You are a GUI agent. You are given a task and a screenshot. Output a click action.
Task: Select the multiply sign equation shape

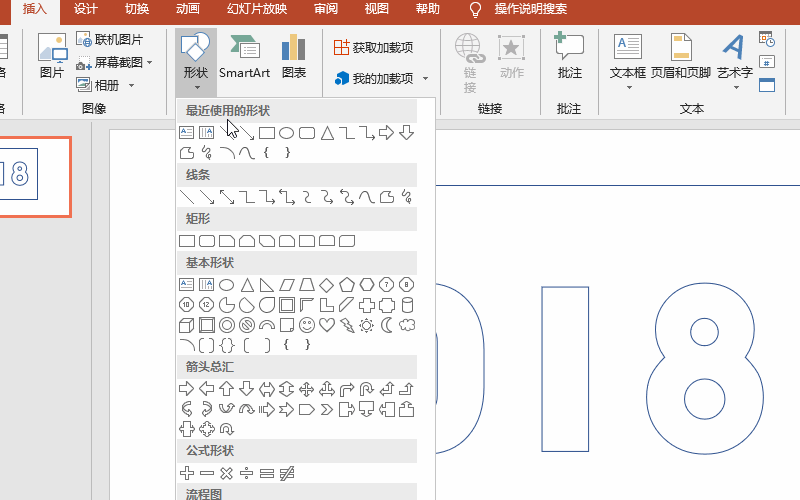(x=227, y=473)
